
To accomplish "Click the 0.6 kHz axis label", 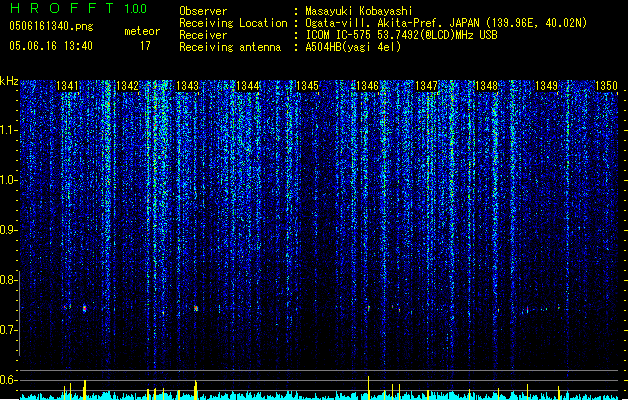I will point(8,380).
